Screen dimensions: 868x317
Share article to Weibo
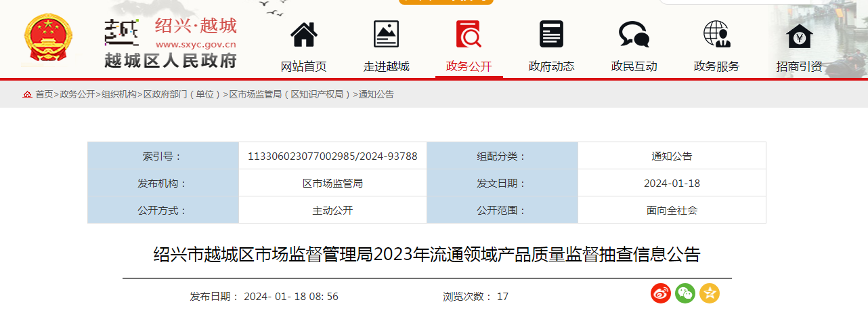pyautogui.click(x=661, y=293)
